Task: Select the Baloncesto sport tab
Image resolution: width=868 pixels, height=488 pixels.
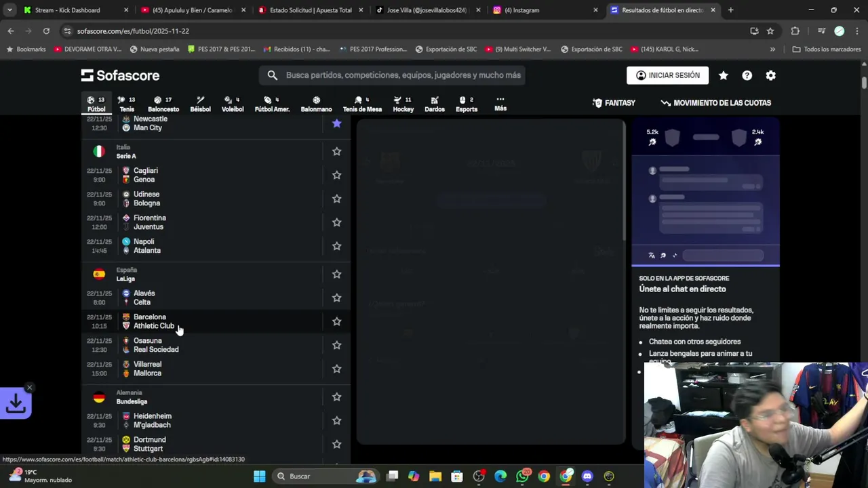Action: click(163, 104)
